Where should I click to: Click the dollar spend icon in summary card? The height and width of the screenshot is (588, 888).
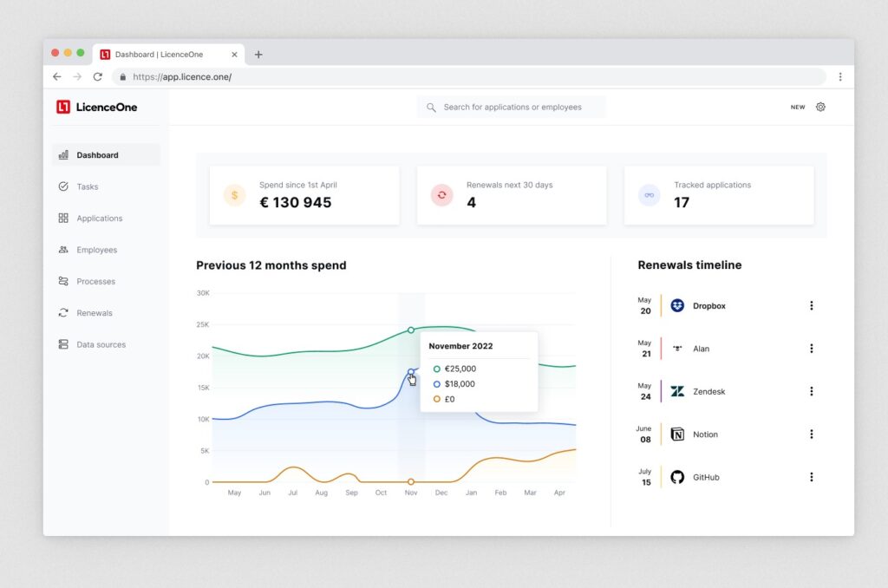pos(234,195)
